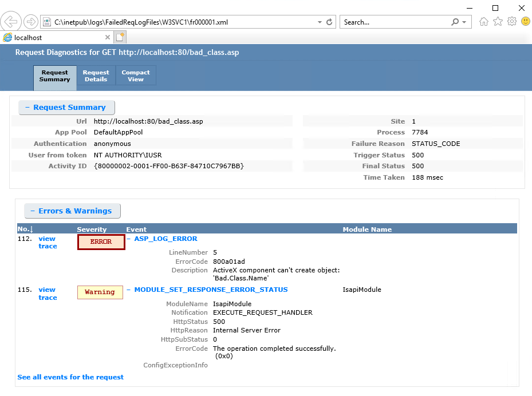This screenshot has height=396, width=532.
Task: Switch to the Request Details tab
Action: pyautogui.click(x=96, y=76)
